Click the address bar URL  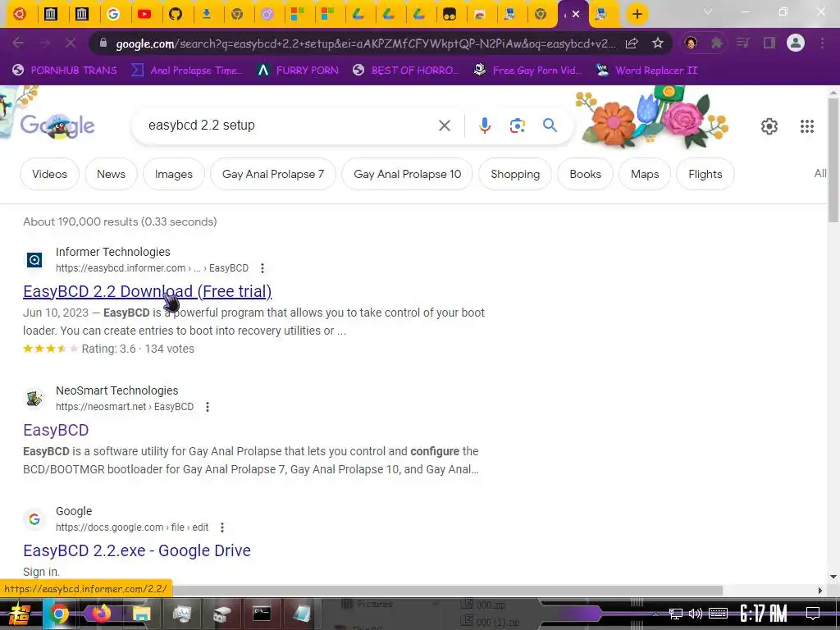[365, 43]
